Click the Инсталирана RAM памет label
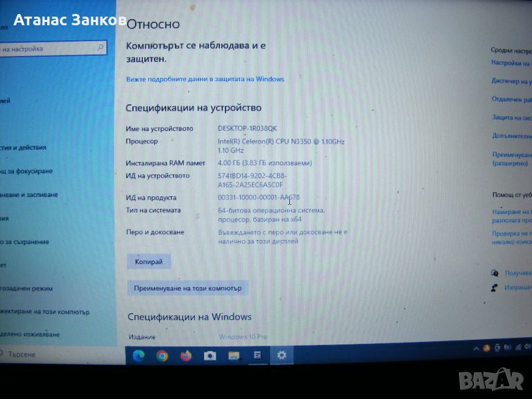 [165, 163]
